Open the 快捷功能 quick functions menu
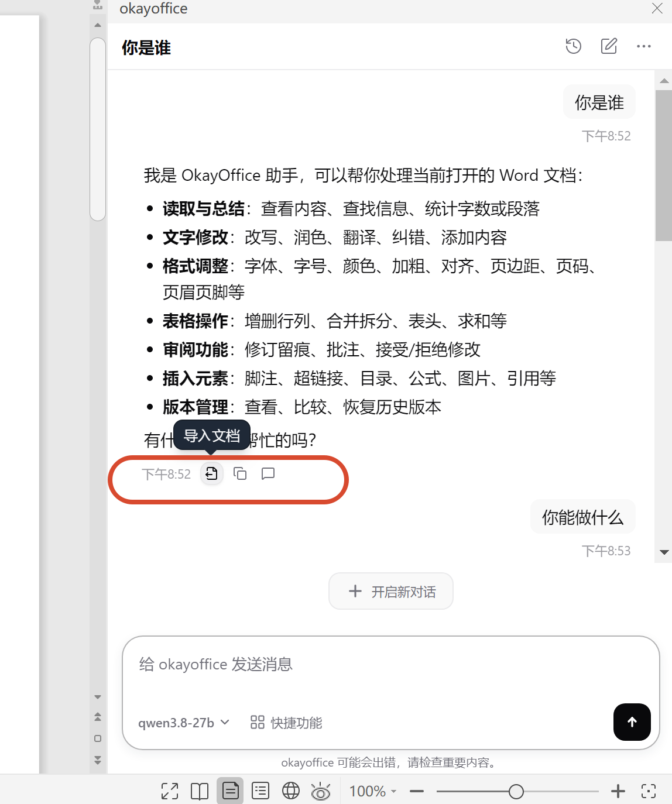The image size is (672, 804). [286, 723]
